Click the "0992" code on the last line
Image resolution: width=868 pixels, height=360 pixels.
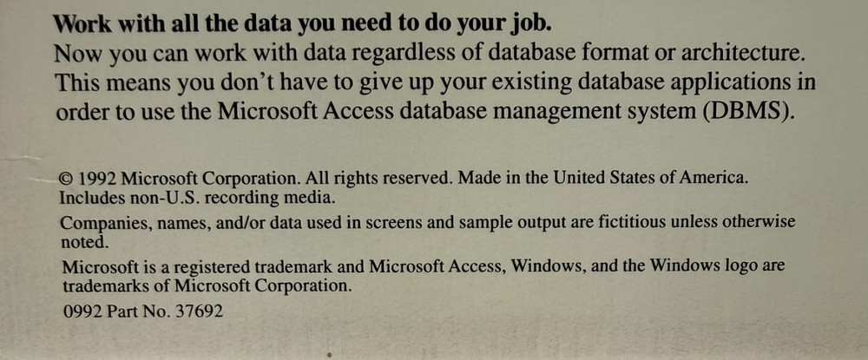[x=81, y=311]
